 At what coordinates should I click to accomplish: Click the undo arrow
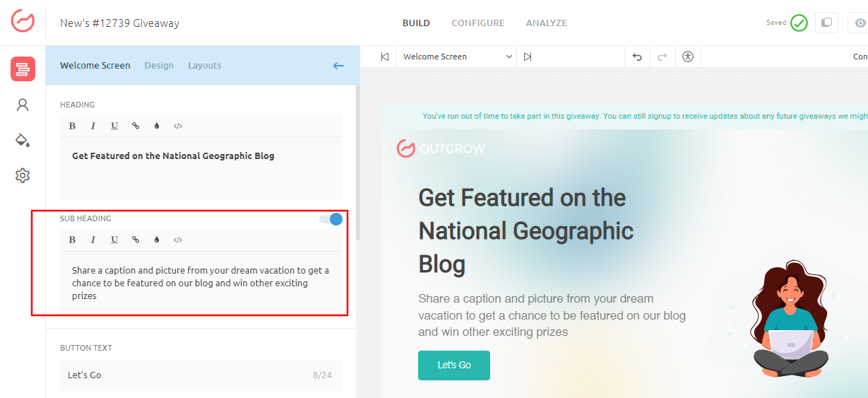pyautogui.click(x=637, y=57)
